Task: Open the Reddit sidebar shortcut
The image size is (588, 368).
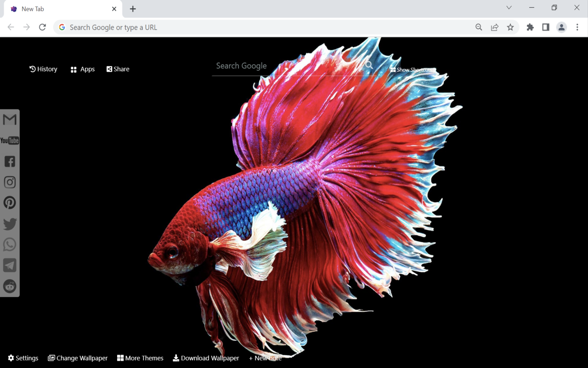Action: pyautogui.click(x=10, y=286)
